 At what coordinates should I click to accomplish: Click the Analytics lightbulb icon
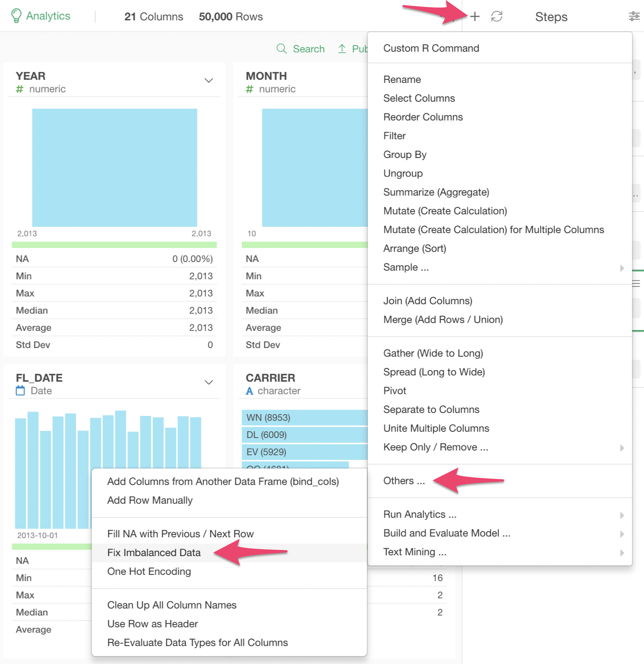(x=16, y=16)
